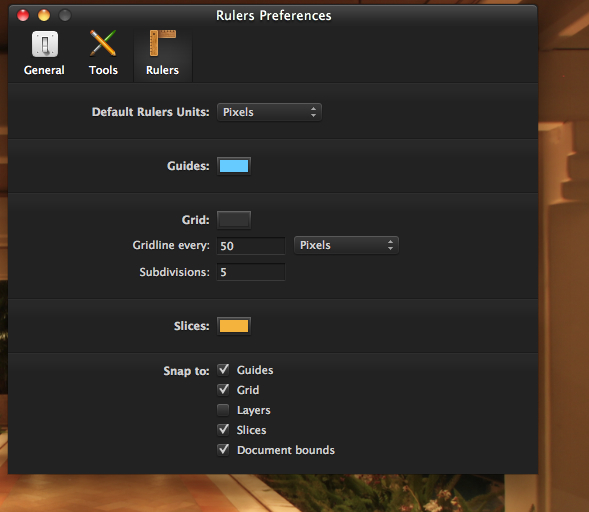
Task: Click the 'Rulers Preferences' window title
Action: click(x=273, y=15)
